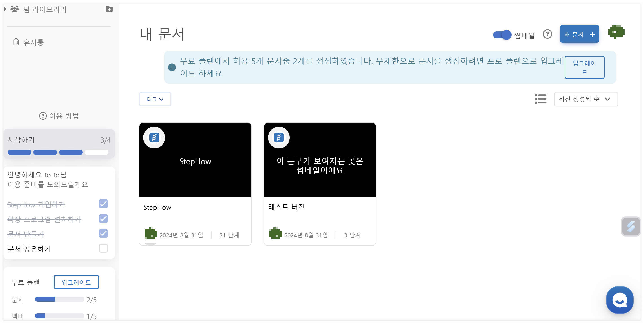Check the 문서 공유하기 checkbox
Image resolution: width=644 pixels, height=323 pixels.
(103, 248)
